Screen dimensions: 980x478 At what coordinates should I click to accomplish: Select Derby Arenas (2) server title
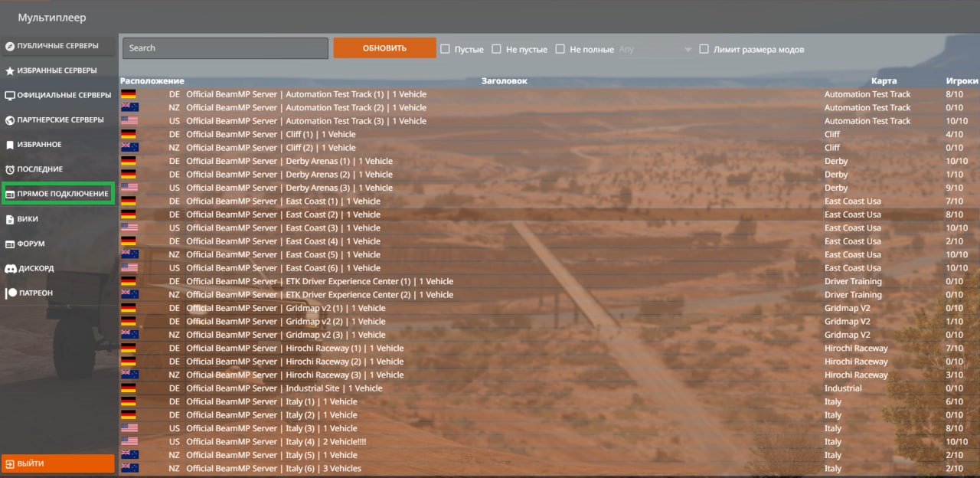tap(289, 175)
